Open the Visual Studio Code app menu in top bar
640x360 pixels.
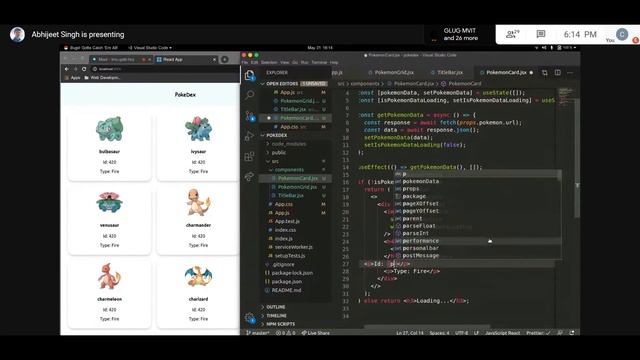pyautogui.click(x=150, y=48)
